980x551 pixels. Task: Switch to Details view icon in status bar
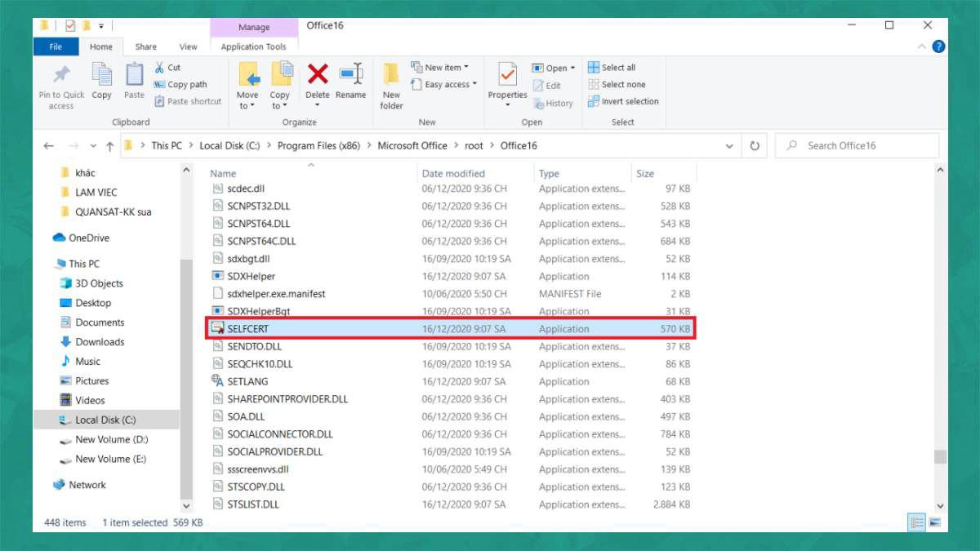pos(915,522)
